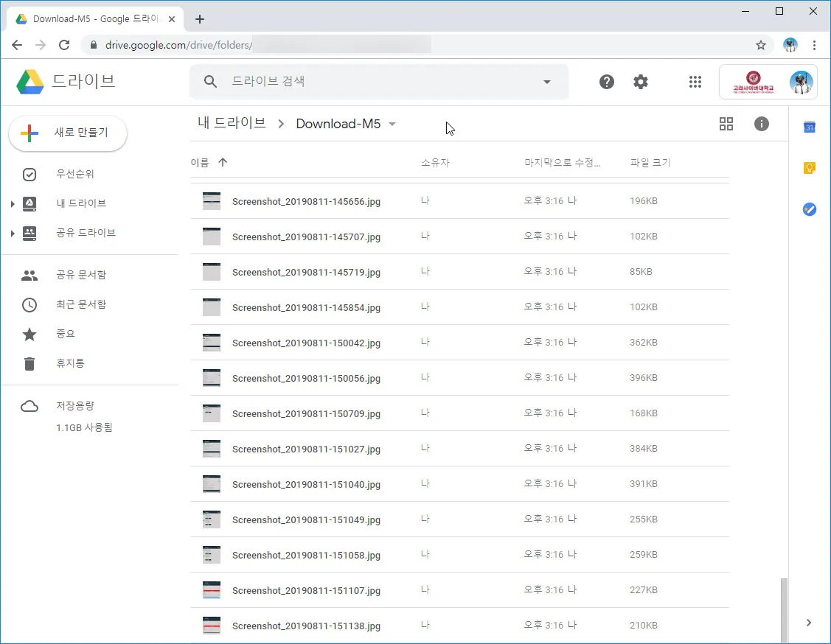The width and height of the screenshot is (831, 644).
Task: Toggle the details info panel
Action: 762,124
